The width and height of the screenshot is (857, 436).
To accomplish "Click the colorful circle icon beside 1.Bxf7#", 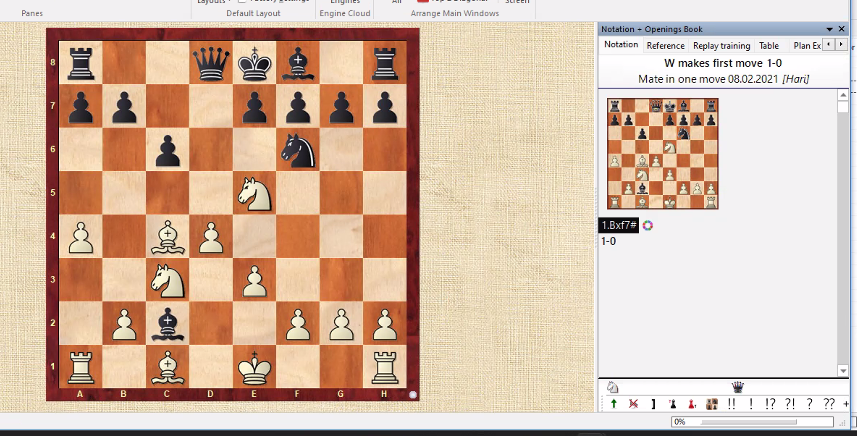I will pyautogui.click(x=648, y=225).
